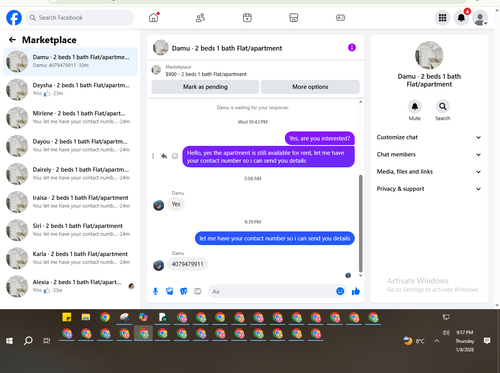
Task: Open Karla 2 beds 1 bath conversation
Action: (x=70, y=258)
